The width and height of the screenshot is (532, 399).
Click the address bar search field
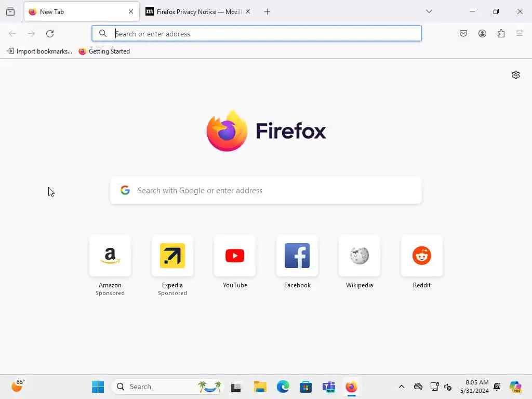(x=257, y=34)
